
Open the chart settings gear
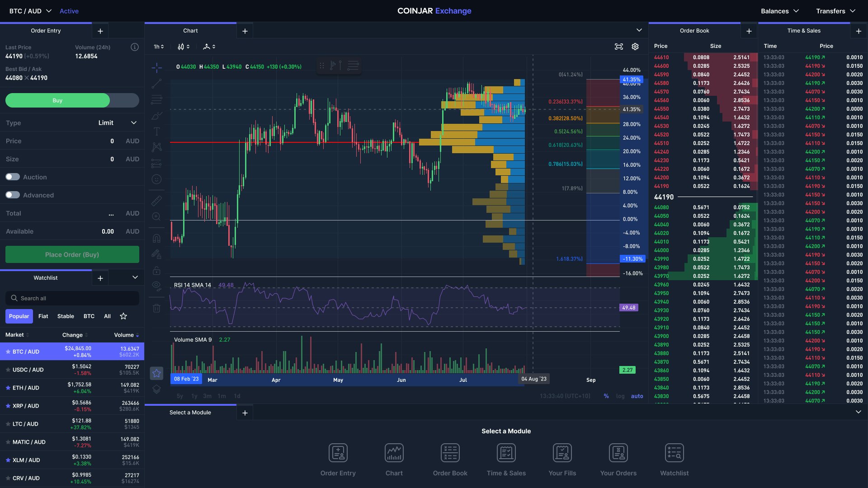click(635, 47)
